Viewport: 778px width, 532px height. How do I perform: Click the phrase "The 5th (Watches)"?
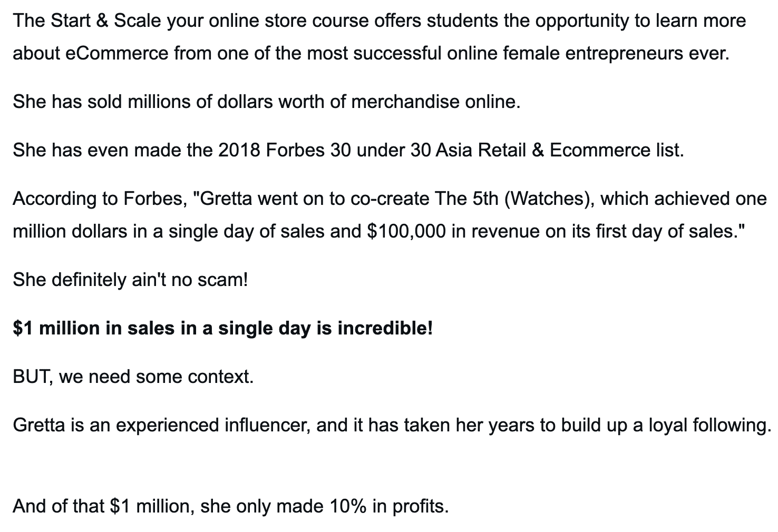[515, 199]
